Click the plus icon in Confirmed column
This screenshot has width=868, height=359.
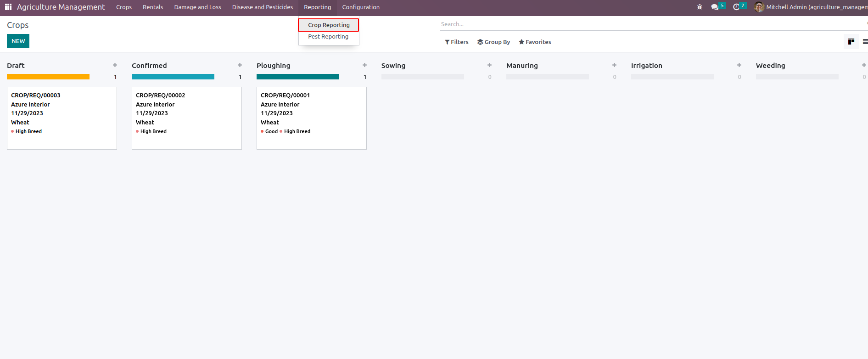tap(240, 65)
